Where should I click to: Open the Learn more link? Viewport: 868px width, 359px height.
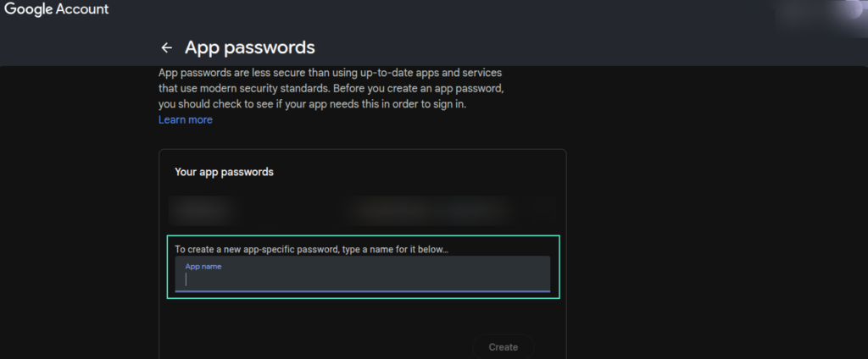coord(185,120)
